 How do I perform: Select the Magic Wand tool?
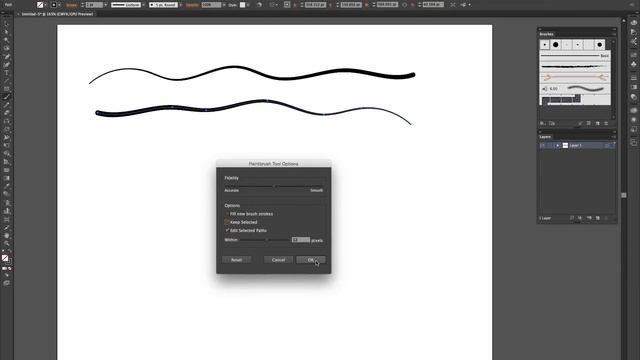coord(7,40)
